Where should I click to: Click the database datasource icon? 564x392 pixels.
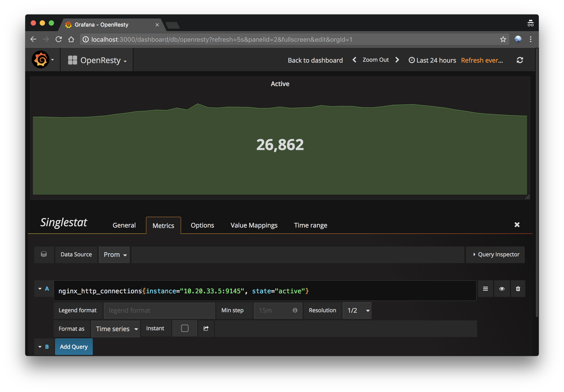[x=44, y=254]
